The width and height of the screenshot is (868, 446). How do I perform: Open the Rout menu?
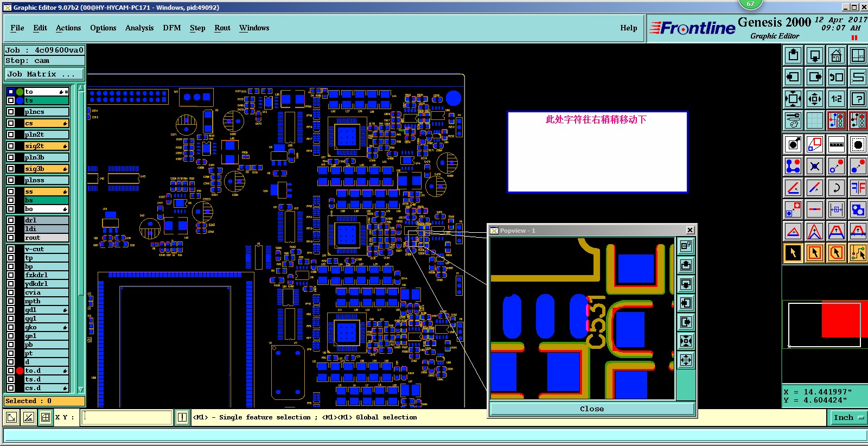coord(222,28)
